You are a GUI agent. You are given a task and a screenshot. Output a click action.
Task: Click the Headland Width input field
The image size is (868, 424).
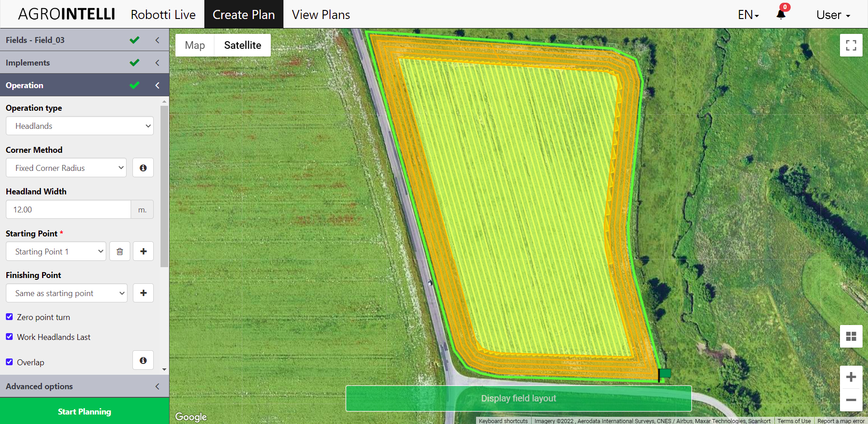[x=68, y=209]
